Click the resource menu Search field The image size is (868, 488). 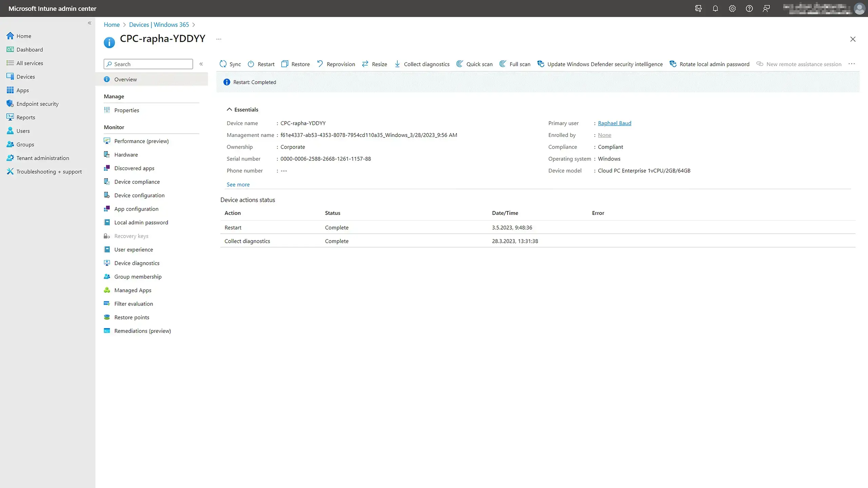[148, 64]
